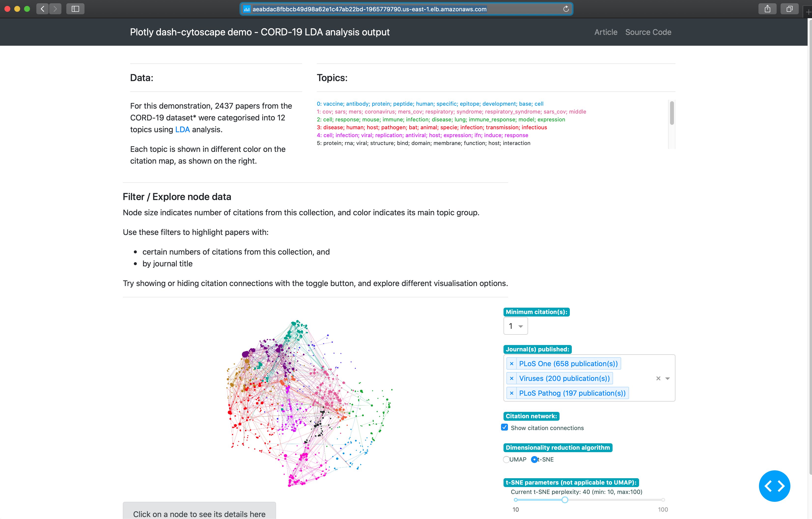Open Source Code link
Screen dimensions: 812x519
coord(649,32)
